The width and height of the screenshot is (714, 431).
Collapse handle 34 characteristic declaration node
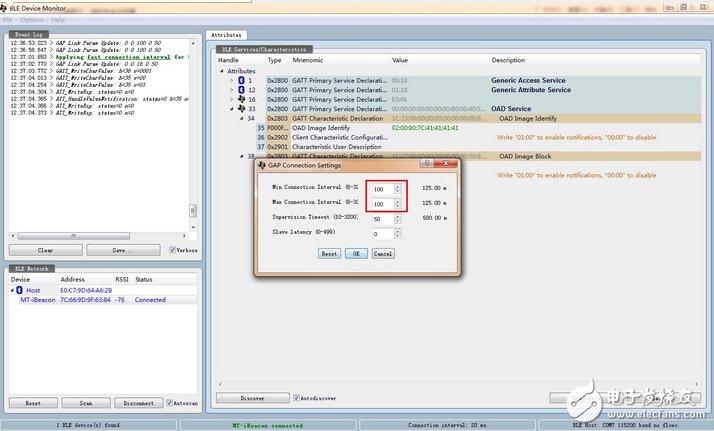(240, 119)
